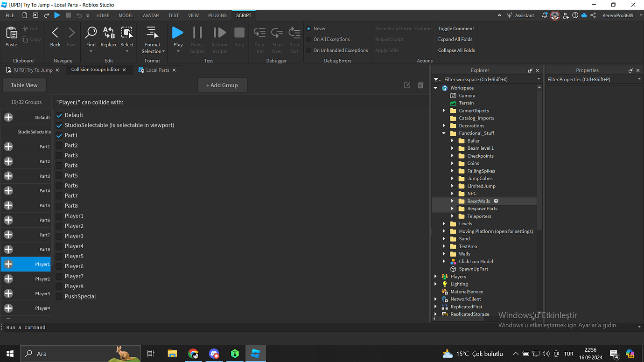Screen dimensions: 644x362
Task: Uncheck the Part1 collision checkbox
Action: [59, 135]
